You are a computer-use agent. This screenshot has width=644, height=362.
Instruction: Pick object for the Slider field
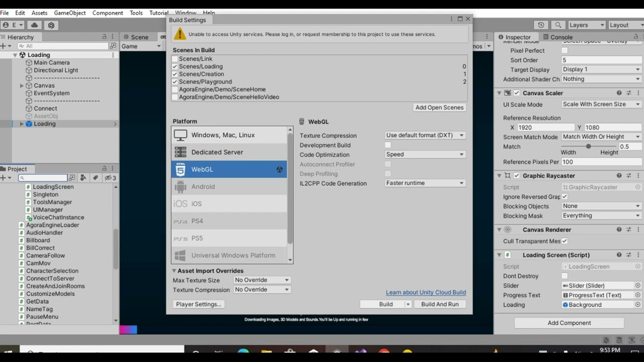coord(638,286)
